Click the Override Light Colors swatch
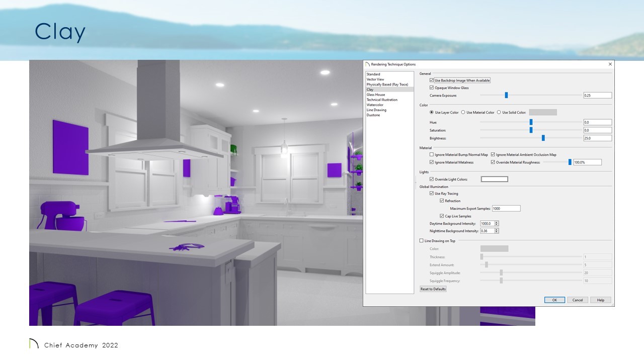The height and width of the screenshot is (362, 644). point(494,179)
